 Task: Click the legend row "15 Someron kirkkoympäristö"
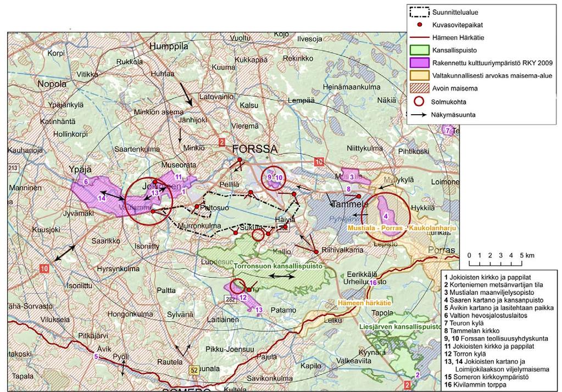(486, 377)
